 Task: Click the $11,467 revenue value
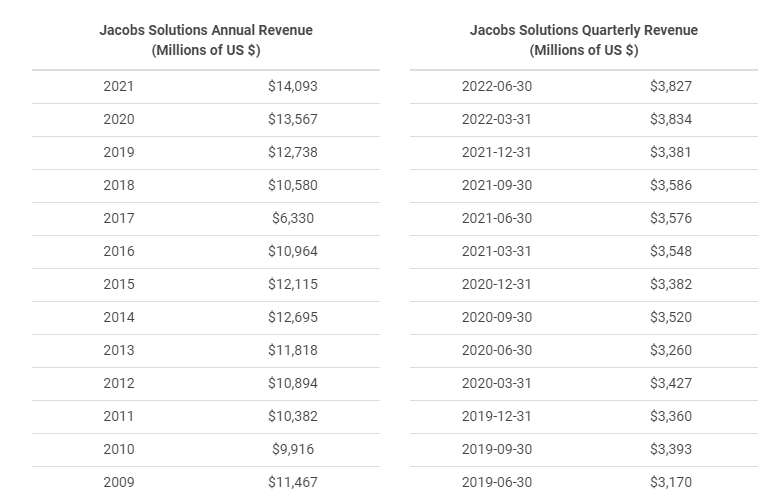pos(292,482)
